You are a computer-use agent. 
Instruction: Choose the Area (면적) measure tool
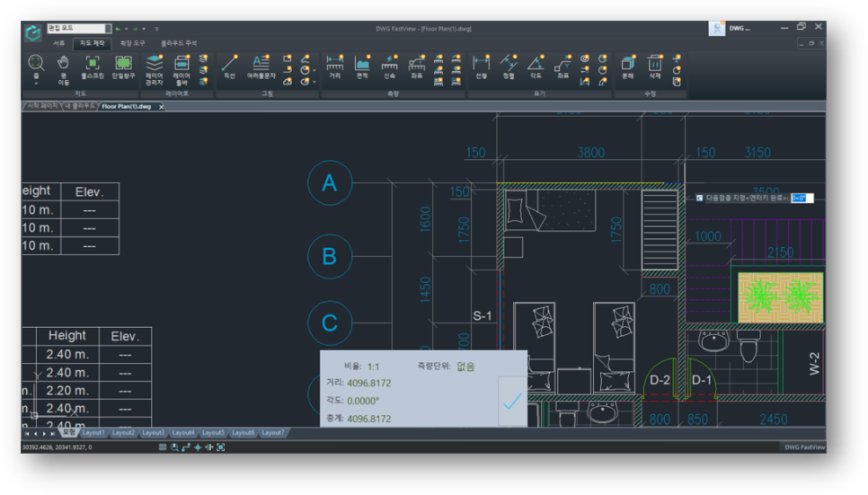tap(362, 67)
